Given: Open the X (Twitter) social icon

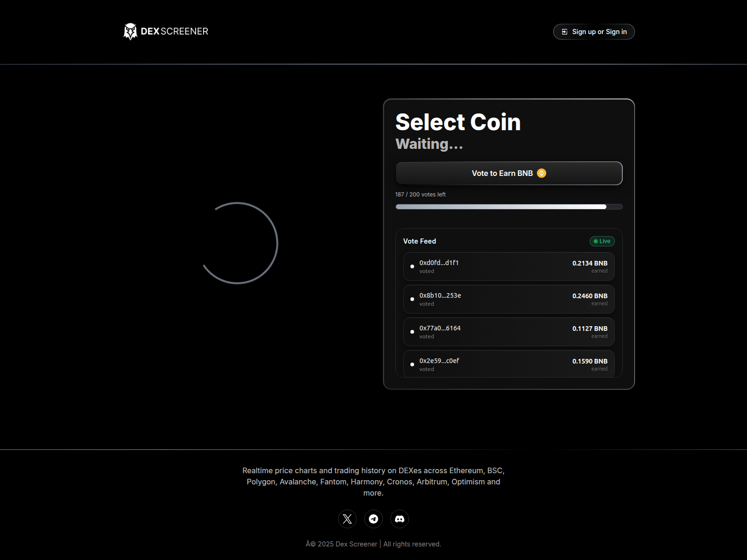Looking at the screenshot, I should [347, 519].
